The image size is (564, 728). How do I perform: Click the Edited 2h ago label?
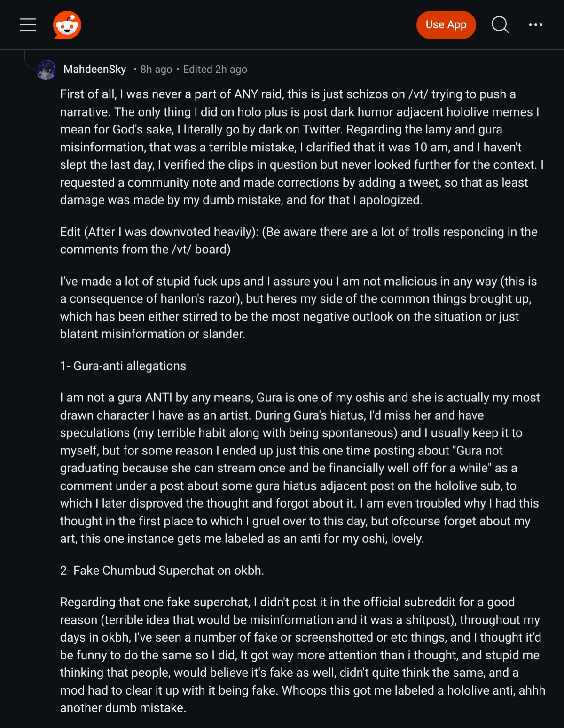coord(215,70)
